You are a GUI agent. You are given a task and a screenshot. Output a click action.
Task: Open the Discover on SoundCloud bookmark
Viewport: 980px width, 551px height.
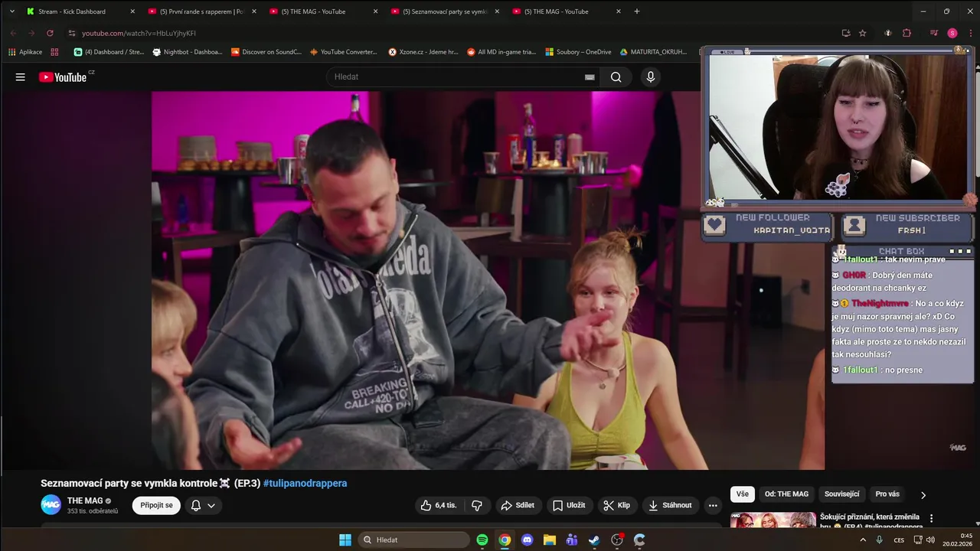point(266,52)
